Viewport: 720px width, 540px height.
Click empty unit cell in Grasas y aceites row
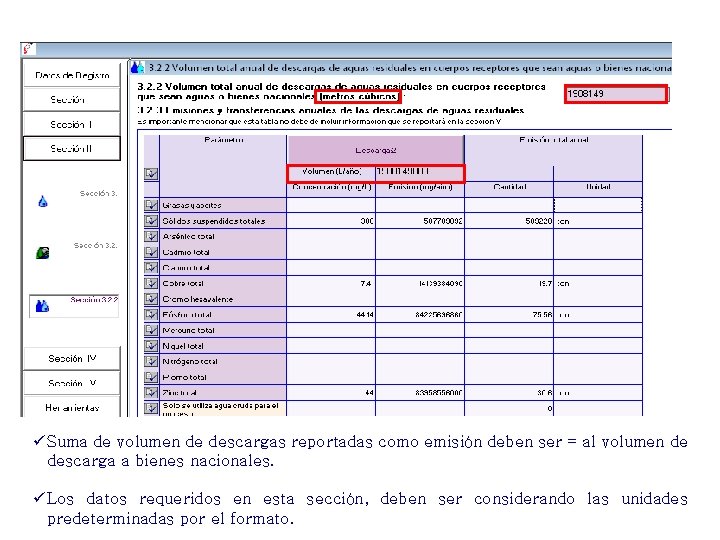598,205
